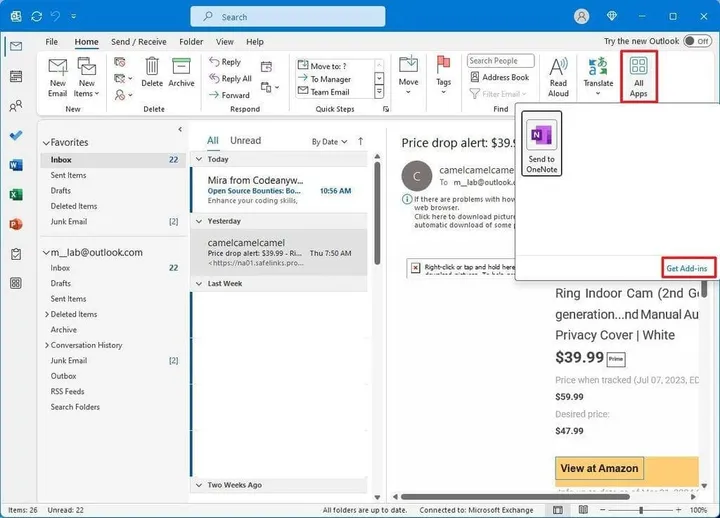Open Word app in sidebar
This screenshot has height=518, width=720.
pos(16,165)
